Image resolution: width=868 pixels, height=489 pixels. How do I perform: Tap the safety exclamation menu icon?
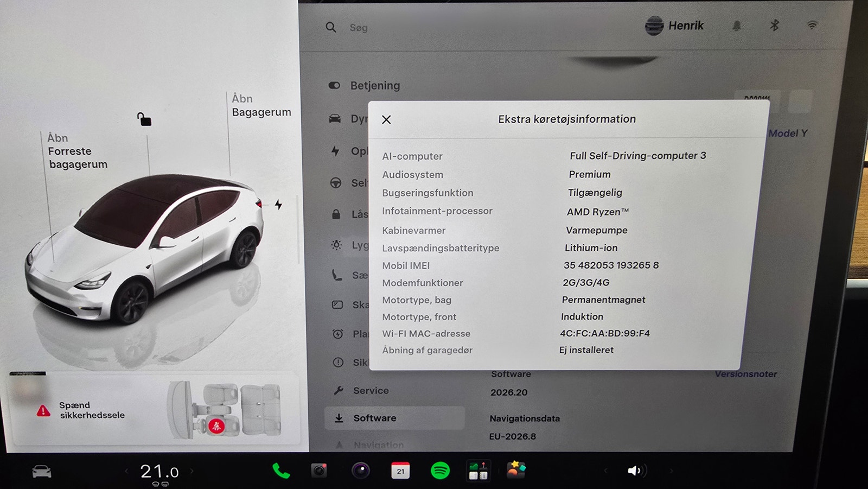pos(338,362)
